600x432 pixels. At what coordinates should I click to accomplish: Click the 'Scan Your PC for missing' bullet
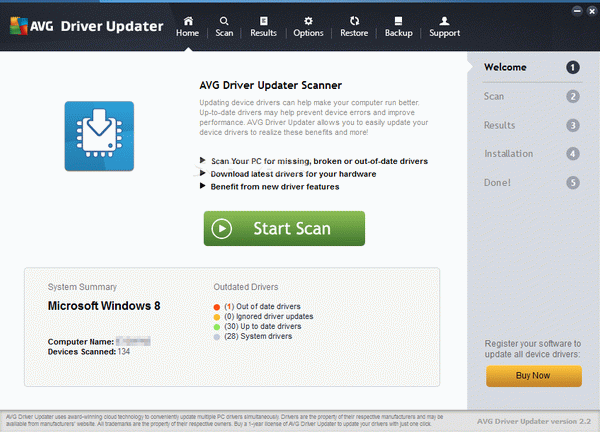pos(319,161)
